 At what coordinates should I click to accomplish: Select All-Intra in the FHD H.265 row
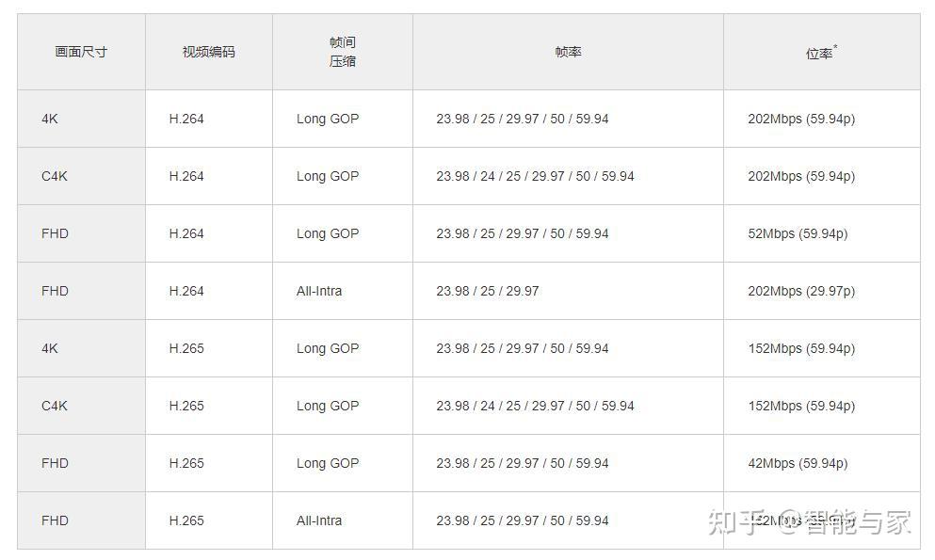click(319, 520)
